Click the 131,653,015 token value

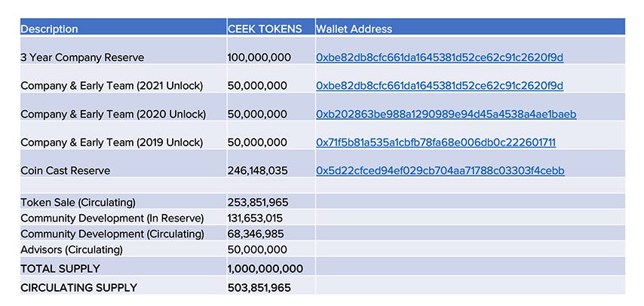[255, 219]
